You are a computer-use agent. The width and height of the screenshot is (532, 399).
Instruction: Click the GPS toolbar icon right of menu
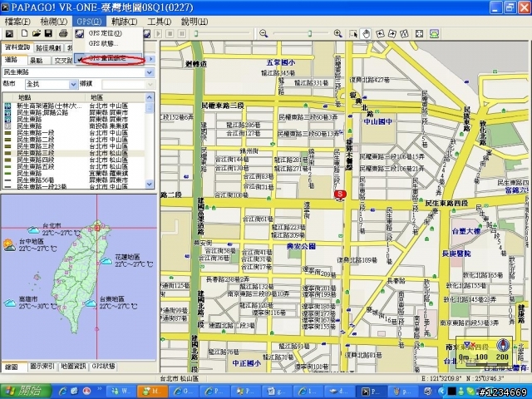coord(146,33)
